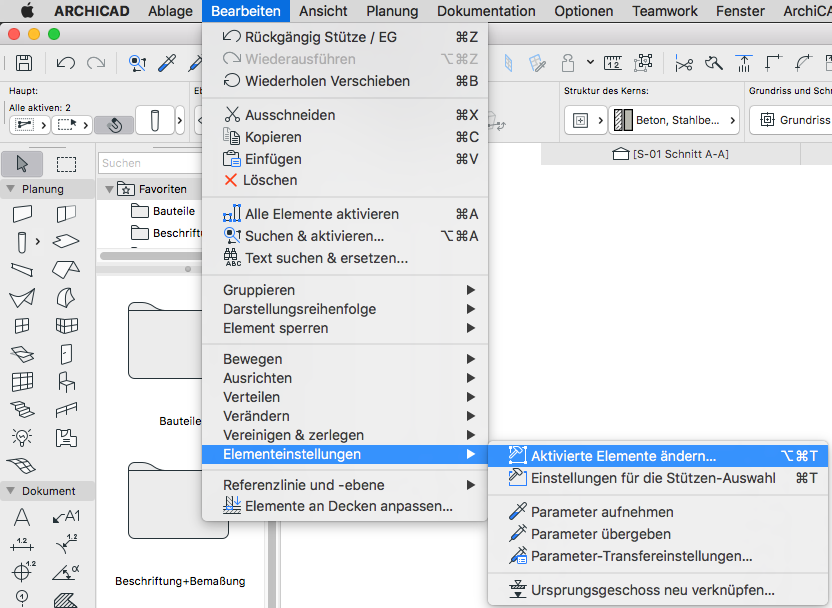Choose Kopieren from Bearbeiten menu

coord(345,137)
